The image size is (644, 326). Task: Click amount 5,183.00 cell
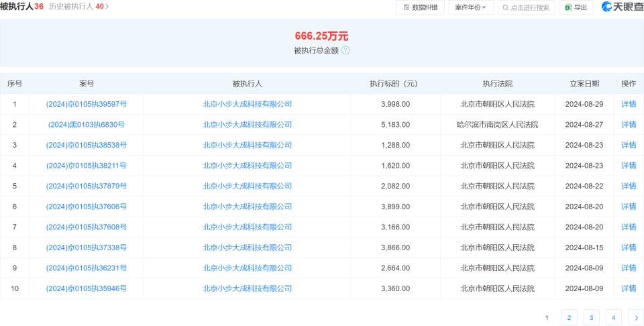point(396,125)
